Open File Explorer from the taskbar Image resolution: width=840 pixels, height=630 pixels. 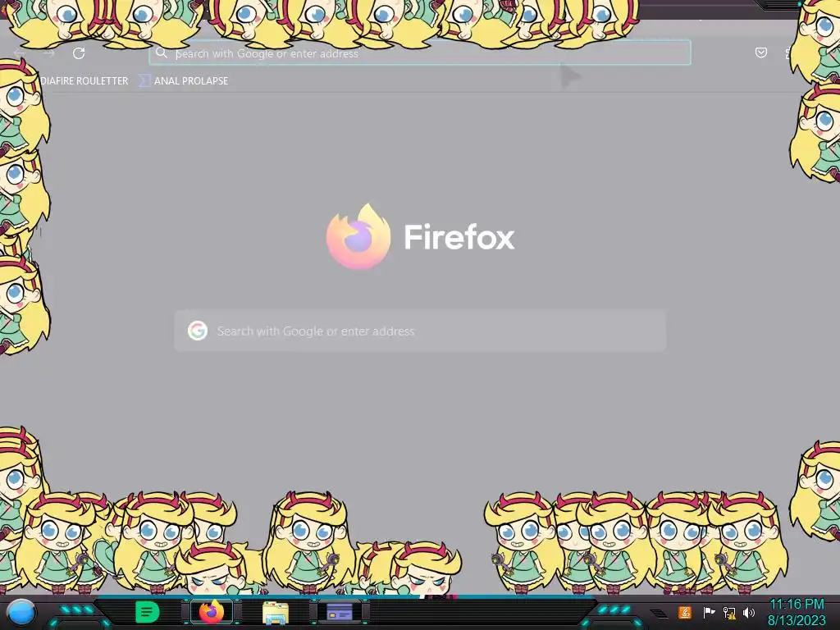276,613
